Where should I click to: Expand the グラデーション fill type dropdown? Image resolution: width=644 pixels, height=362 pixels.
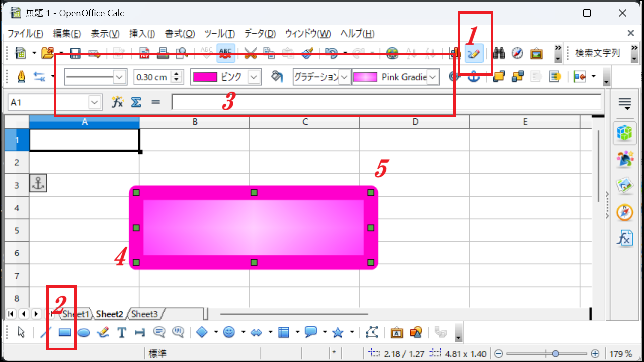pos(345,77)
